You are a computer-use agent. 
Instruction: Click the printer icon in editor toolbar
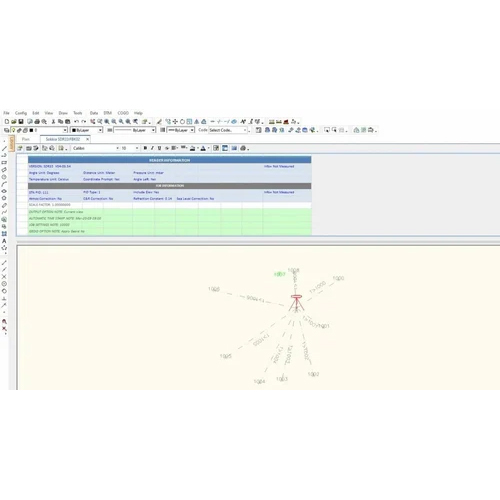click(243, 148)
